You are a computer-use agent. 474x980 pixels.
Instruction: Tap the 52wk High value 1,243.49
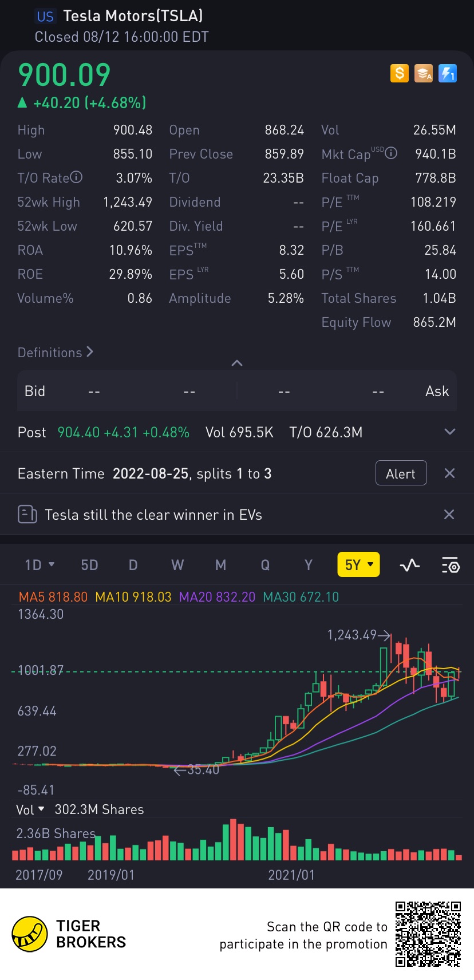click(x=128, y=202)
